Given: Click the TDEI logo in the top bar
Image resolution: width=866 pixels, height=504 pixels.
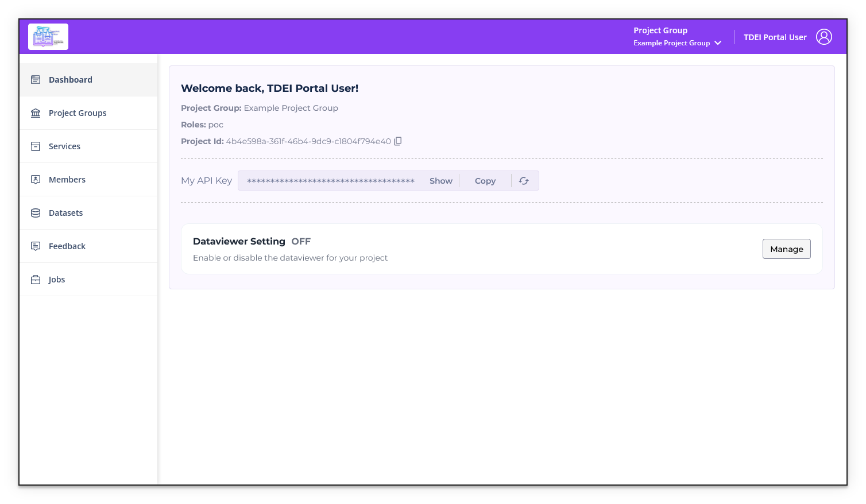Looking at the screenshot, I should 48,36.
